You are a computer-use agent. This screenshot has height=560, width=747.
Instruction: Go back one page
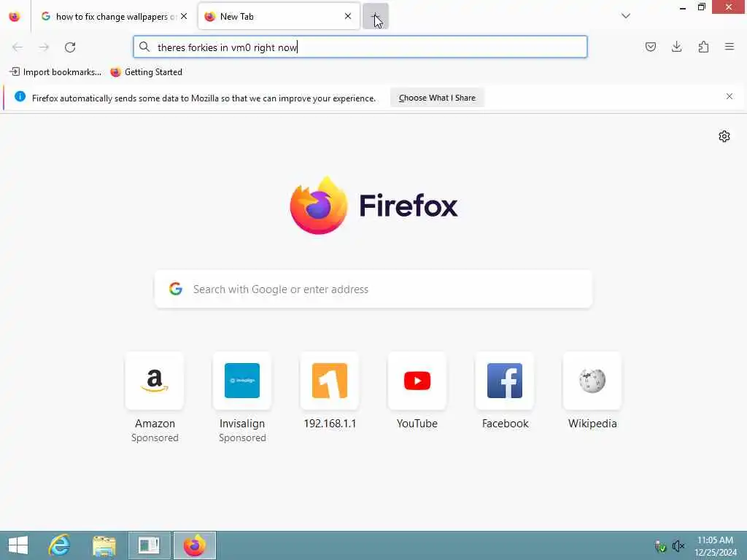(18, 47)
